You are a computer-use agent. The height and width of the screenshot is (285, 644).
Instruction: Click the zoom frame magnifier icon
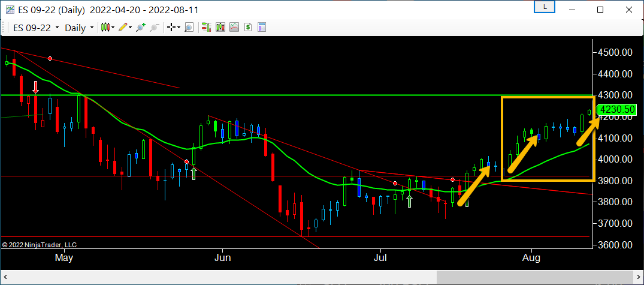pos(189,28)
